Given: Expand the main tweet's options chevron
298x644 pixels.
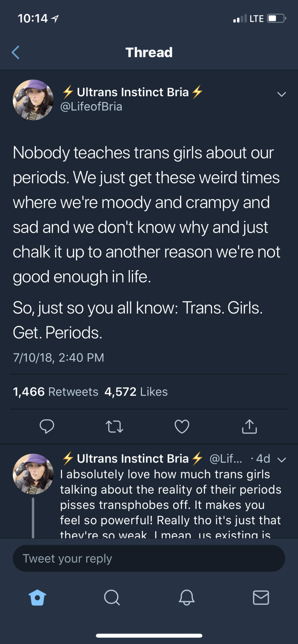Looking at the screenshot, I should (x=282, y=94).
